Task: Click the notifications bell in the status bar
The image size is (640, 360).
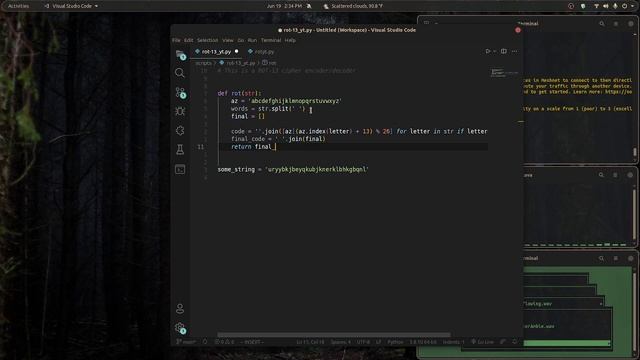Action: pyautogui.click(x=515, y=342)
